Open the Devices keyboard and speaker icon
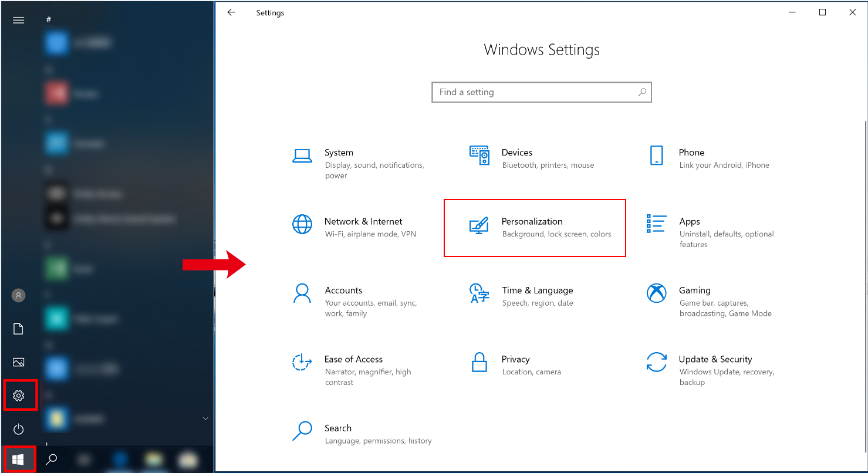Viewport: 868px width, 473px height. pos(479,156)
